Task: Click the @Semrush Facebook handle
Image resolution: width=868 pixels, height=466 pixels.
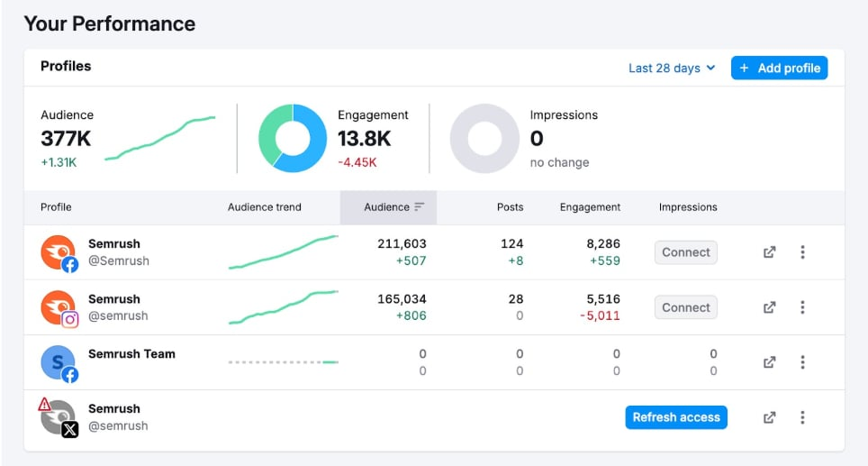Action: tap(119, 261)
